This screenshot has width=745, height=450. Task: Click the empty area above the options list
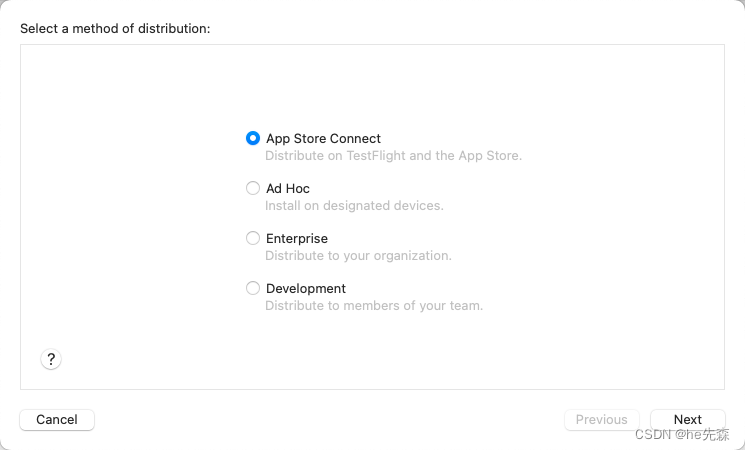coord(372,85)
